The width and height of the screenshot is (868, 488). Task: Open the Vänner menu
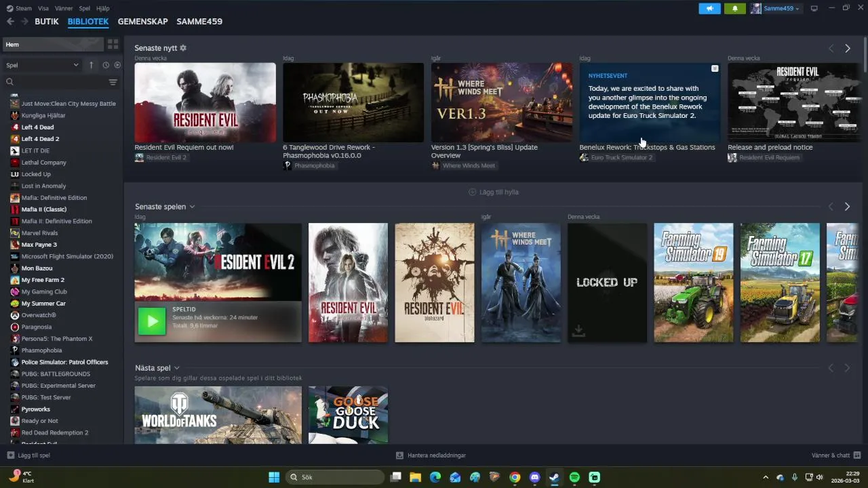pos(64,8)
